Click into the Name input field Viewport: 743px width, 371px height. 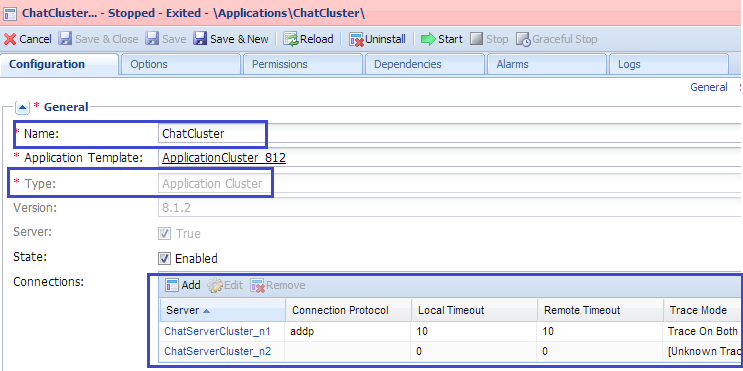pos(449,134)
